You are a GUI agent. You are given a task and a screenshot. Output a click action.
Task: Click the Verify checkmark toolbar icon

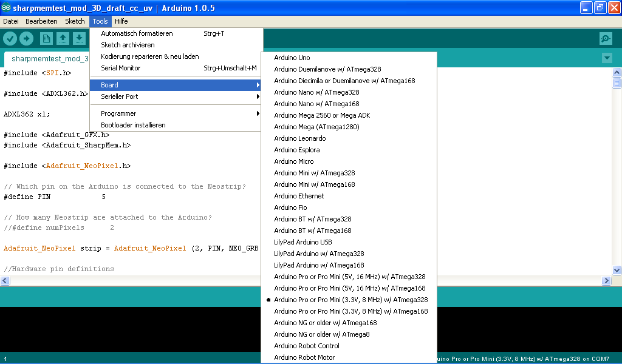click(x=10, y=39)
